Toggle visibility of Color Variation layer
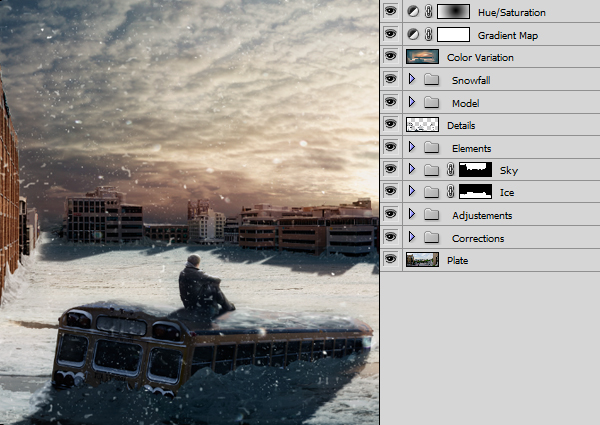 390,56
